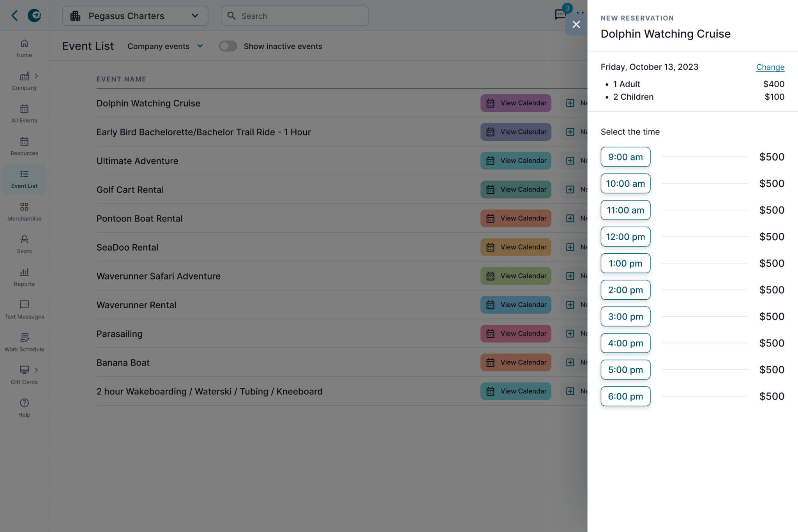Screen dimensions: 798x532
Task: Open the Pegasus Charters company selector
Action: tap(135, 16)
